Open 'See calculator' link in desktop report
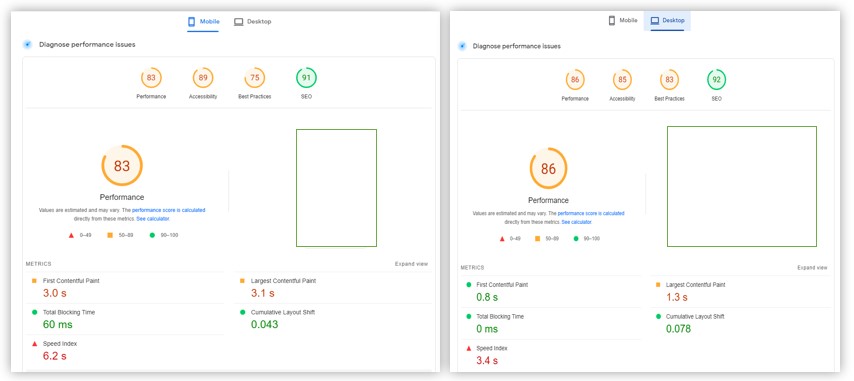The width and height of the screenshot is (854, 381). click(x=577, y=222)
